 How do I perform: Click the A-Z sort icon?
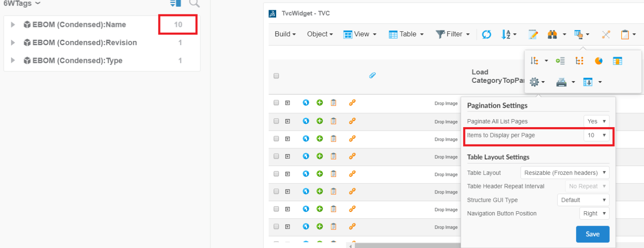[506, 35]
